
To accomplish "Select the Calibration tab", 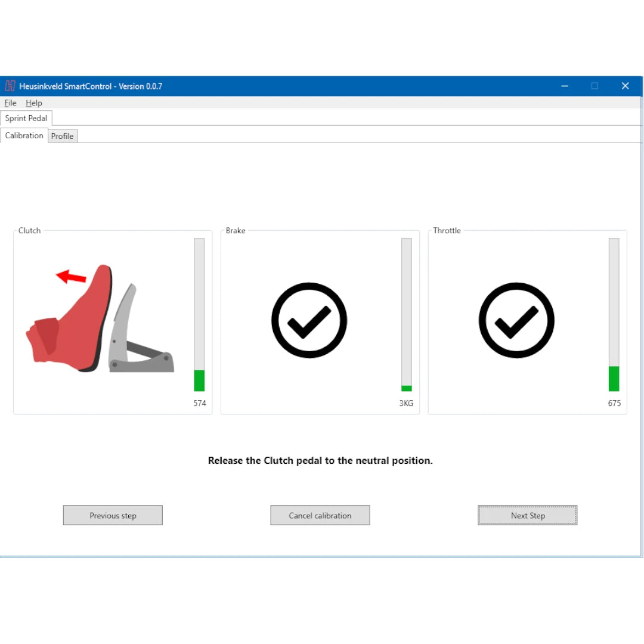I will click(x=24, y=135).
